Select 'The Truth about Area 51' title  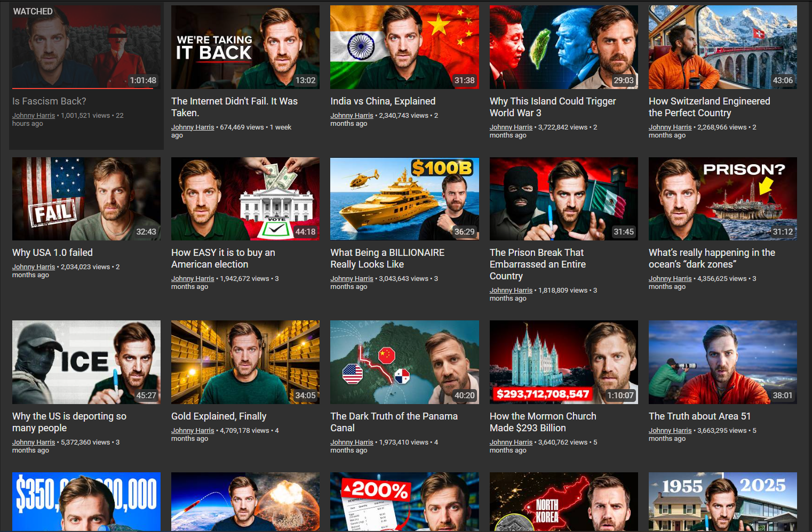pos(699,416)
